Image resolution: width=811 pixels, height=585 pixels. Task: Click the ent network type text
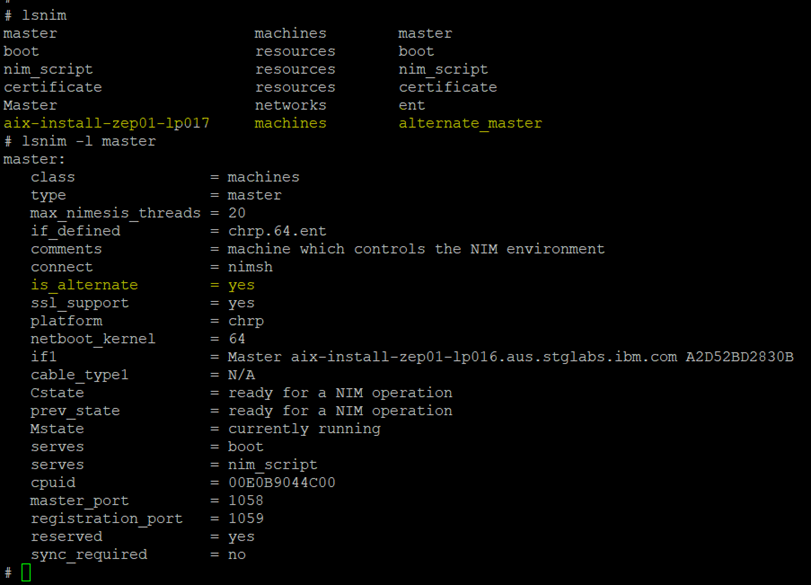[412, 105]
